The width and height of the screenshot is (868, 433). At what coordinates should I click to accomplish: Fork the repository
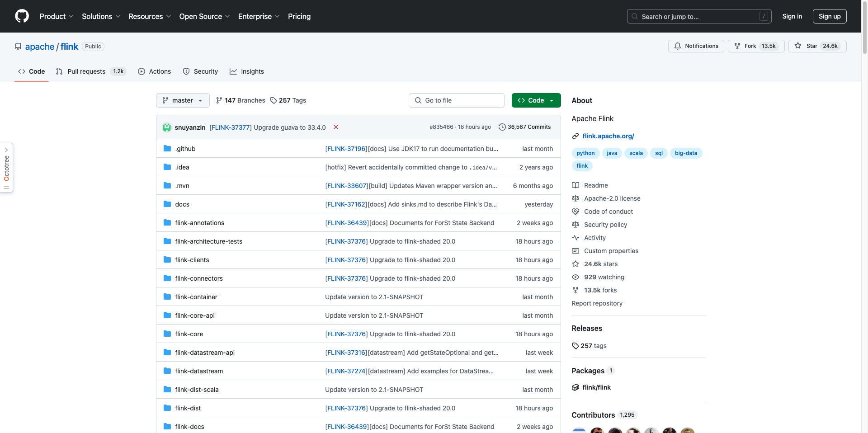[x=756, y=46]
